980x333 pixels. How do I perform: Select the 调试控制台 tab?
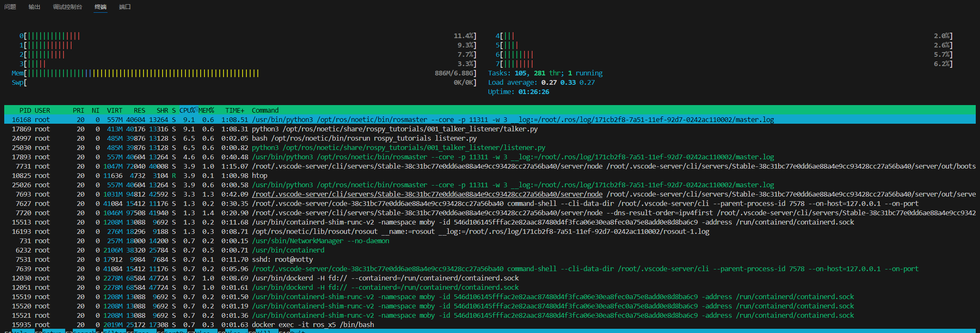[x=67, y=7]
